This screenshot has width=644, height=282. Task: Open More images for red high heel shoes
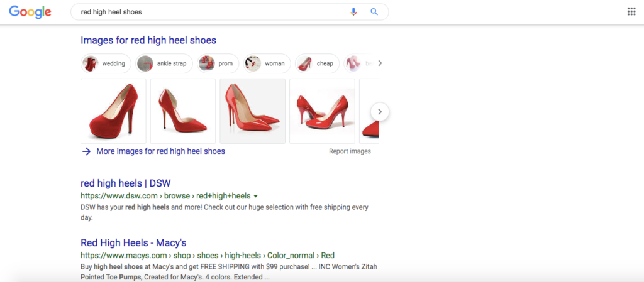click(160, 151)
